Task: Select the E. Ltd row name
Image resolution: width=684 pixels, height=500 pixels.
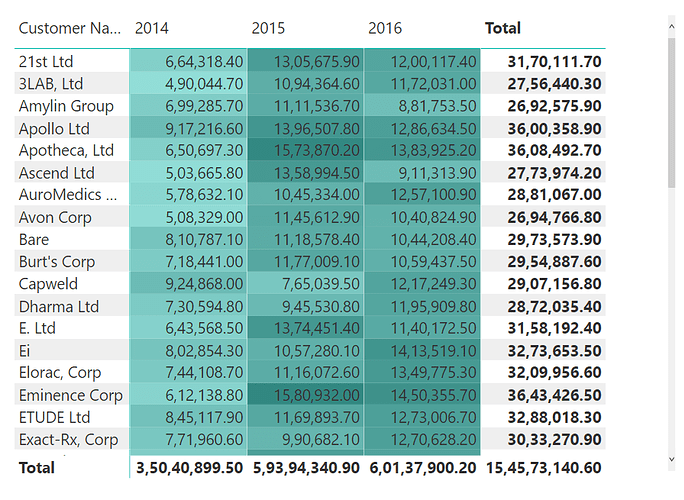Action: [x=37, y=328]
